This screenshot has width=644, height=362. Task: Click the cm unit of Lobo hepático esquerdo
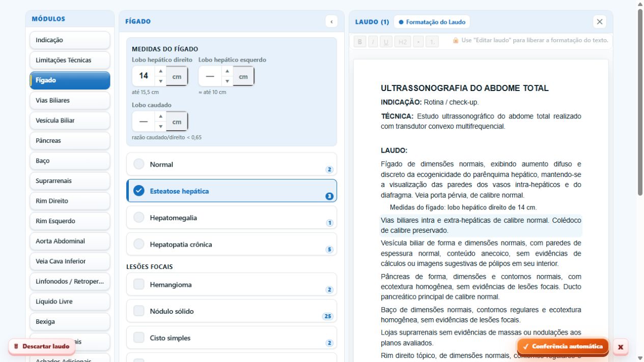243,76
